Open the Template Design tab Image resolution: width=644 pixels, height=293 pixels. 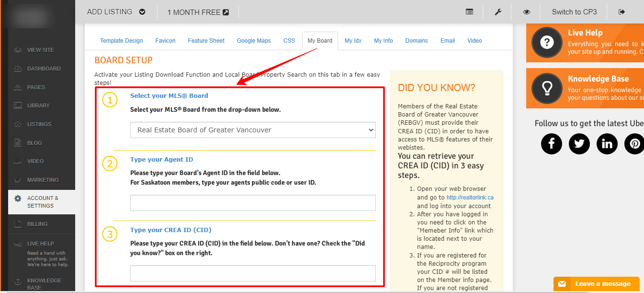coord(121,41)
